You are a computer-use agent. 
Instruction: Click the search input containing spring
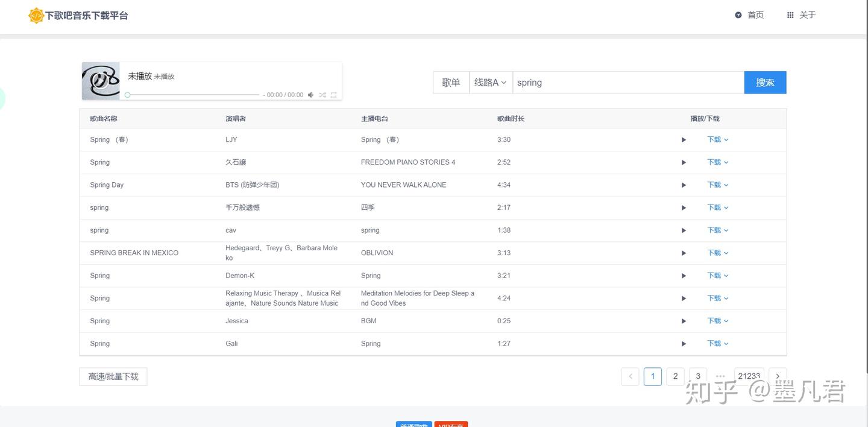628,83
